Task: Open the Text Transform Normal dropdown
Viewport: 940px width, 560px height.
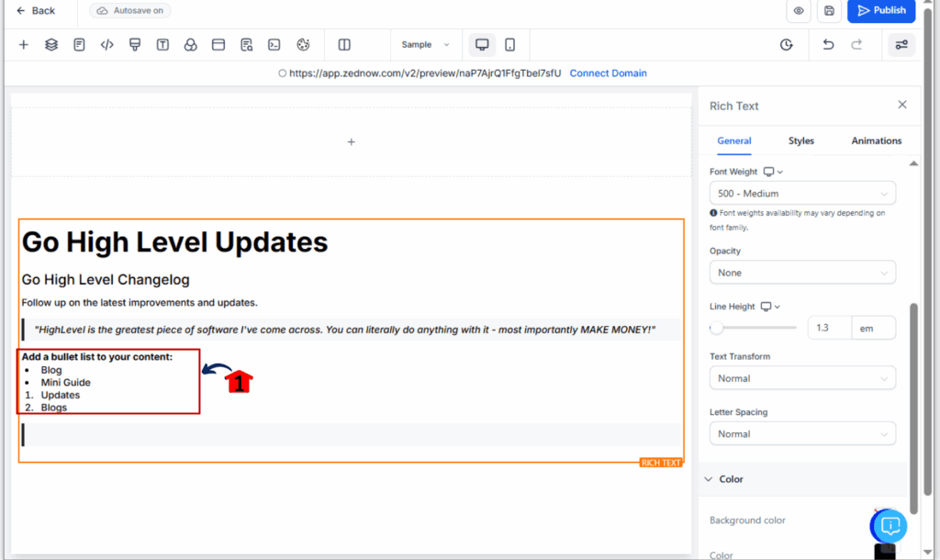Action: coord(802,378)
